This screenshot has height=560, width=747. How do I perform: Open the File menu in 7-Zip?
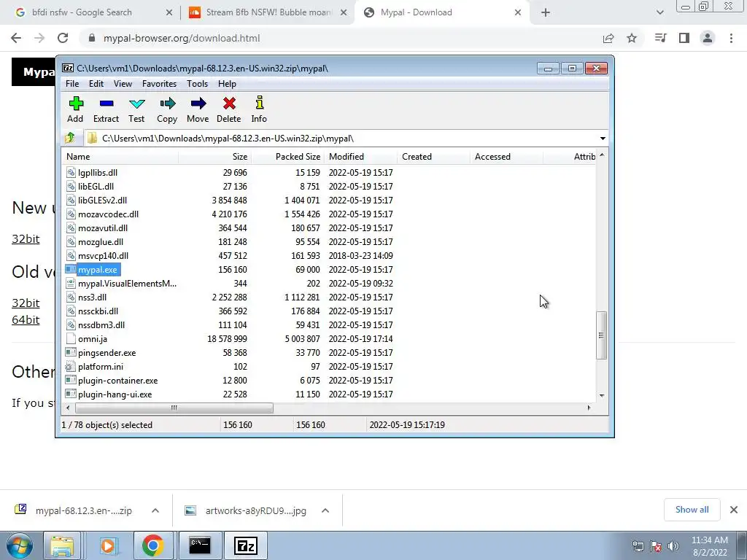72,84
